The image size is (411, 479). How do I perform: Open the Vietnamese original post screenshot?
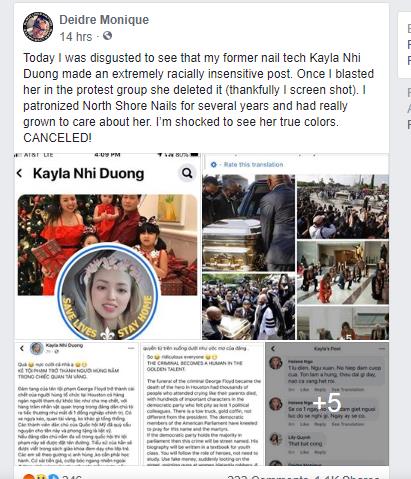click(76, 404)
